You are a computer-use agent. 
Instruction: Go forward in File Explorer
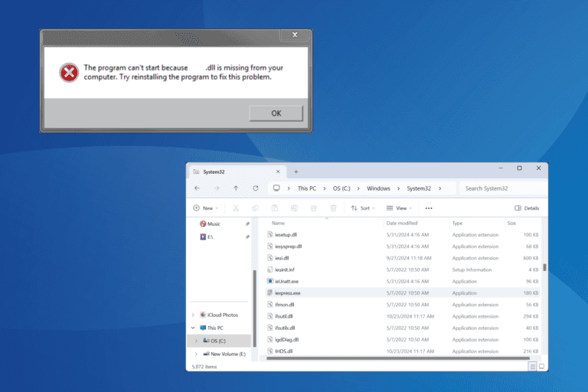(217, 188)
